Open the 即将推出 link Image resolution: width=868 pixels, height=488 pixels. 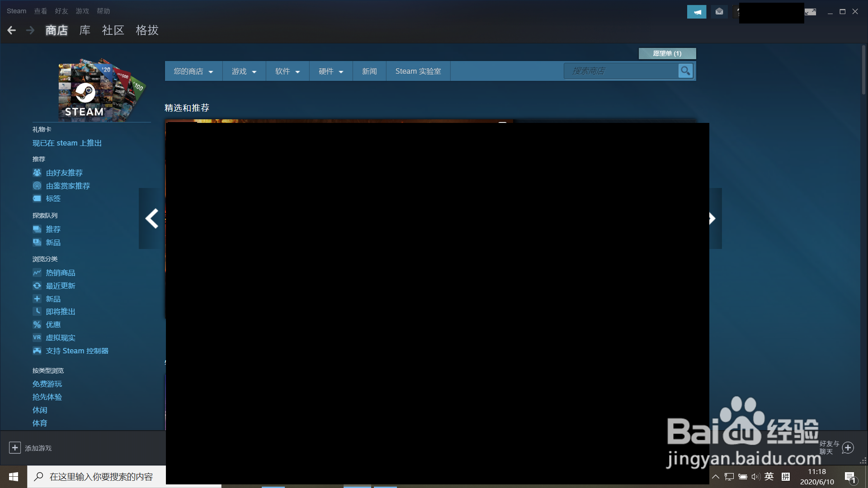coord(61,311)
